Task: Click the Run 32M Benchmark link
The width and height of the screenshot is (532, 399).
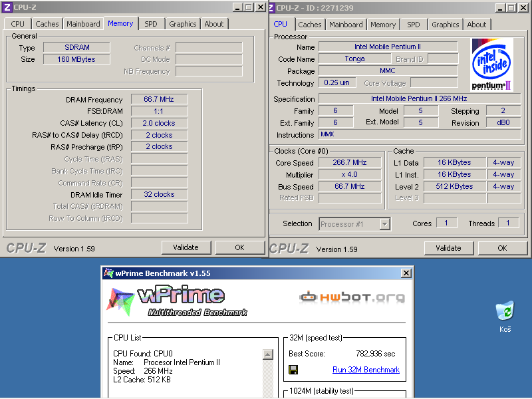Action: (366, 370)
